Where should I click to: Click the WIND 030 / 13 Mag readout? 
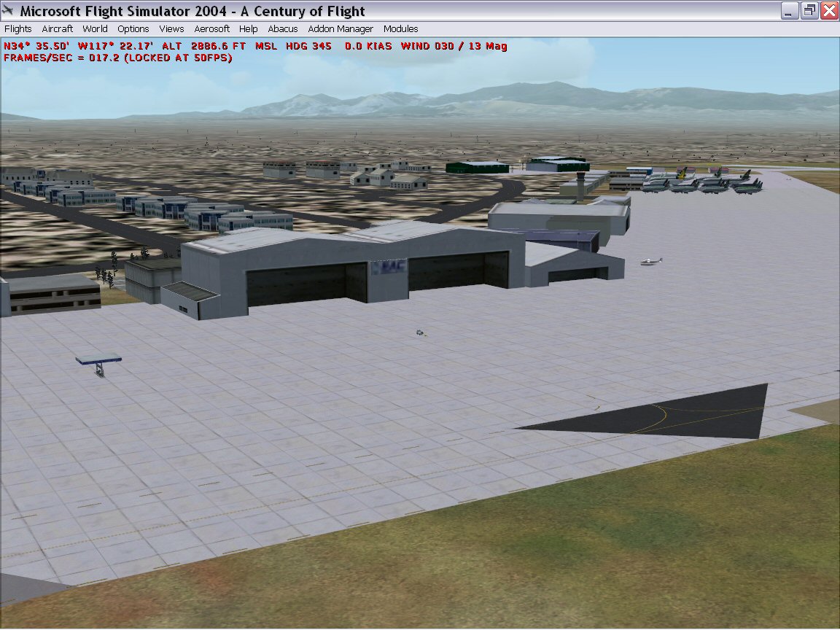coord(454,46)
